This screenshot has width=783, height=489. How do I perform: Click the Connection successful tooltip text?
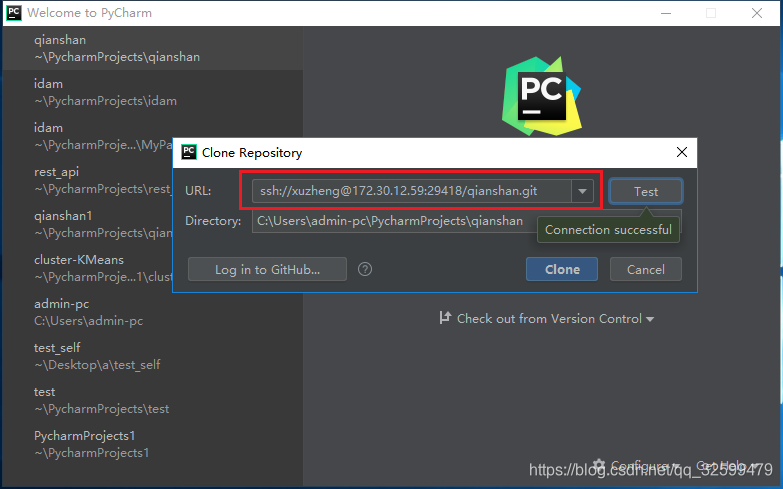click(608, 230)
